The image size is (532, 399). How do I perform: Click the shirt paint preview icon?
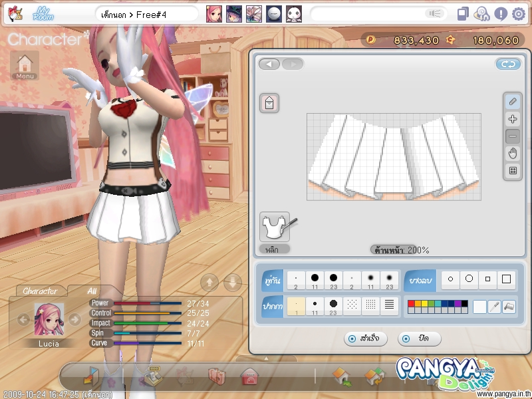[275, 227]
